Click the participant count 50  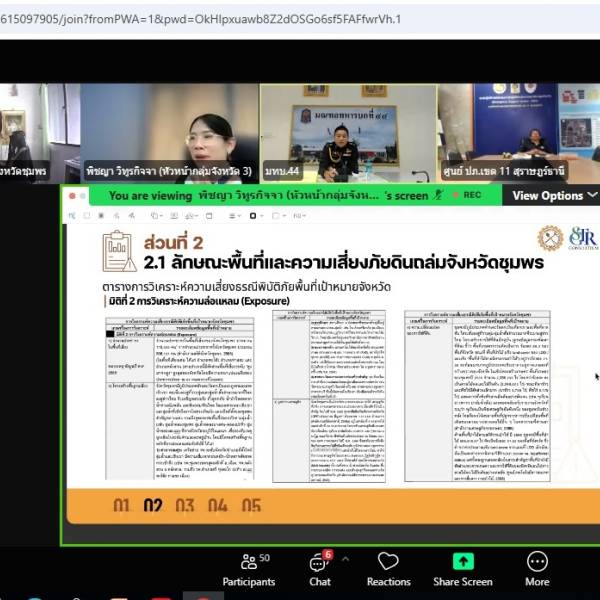click(264, 558)
